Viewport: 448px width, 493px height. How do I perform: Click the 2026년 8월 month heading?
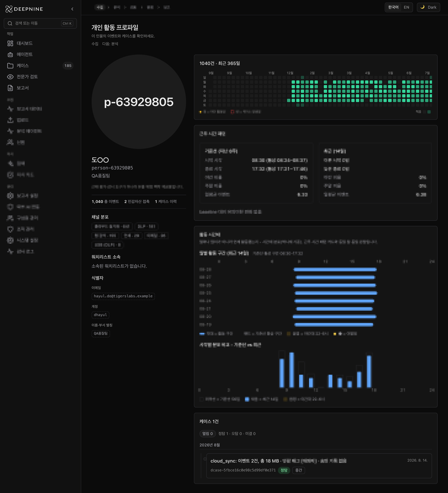(x=209, y=445)
